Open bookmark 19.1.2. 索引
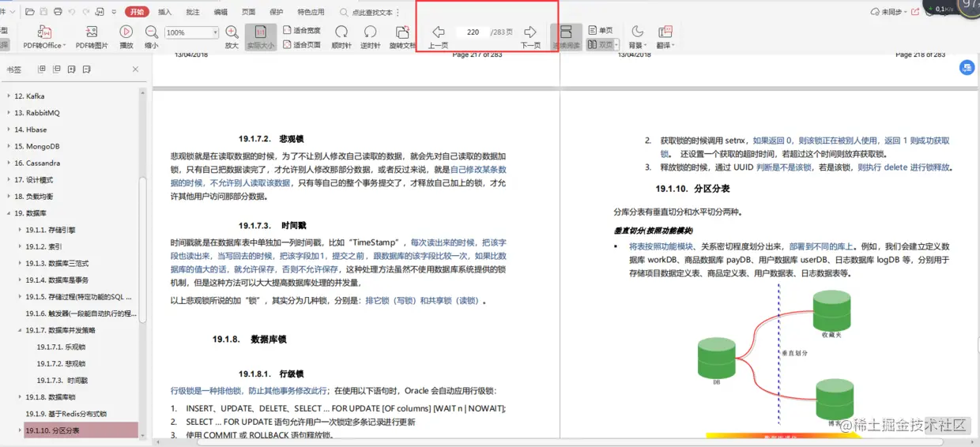This screenshot has width=980, height=447. (x=43, y=246)
